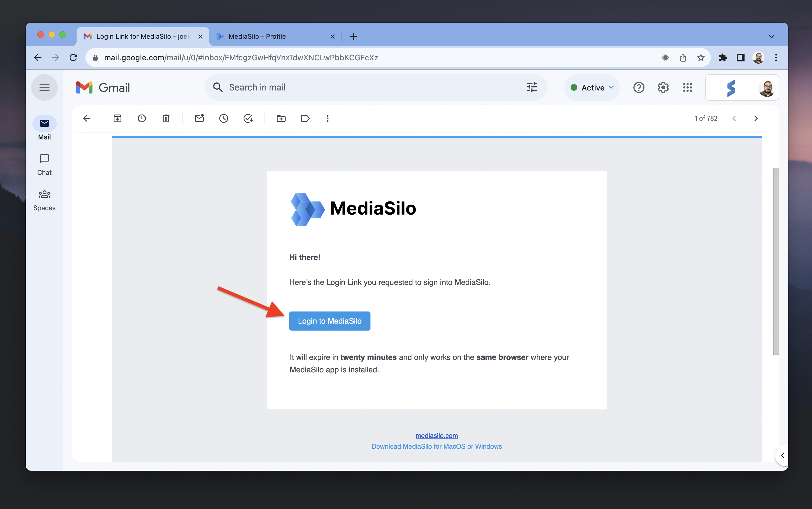Move email to a folder

click(x=281, y=118)
